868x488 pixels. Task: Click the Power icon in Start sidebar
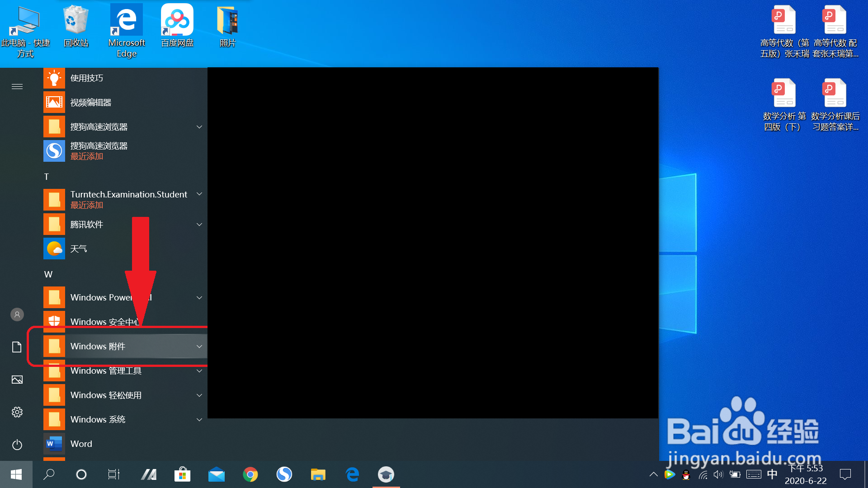(x=17, y=445)
